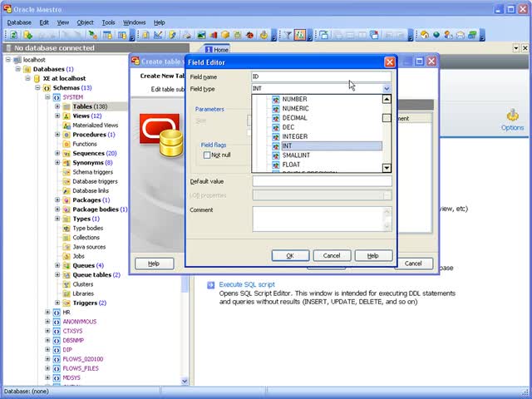This screenshot has width=532, height=399.
Task: Click the create database profile toolbar icon
Action: tap(28, 35)
